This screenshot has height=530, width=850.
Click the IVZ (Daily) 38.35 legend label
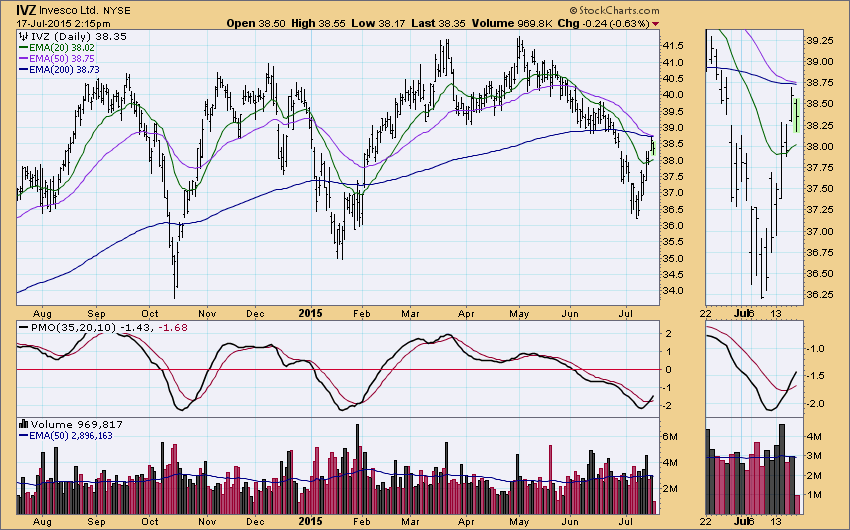pos(79,36)
